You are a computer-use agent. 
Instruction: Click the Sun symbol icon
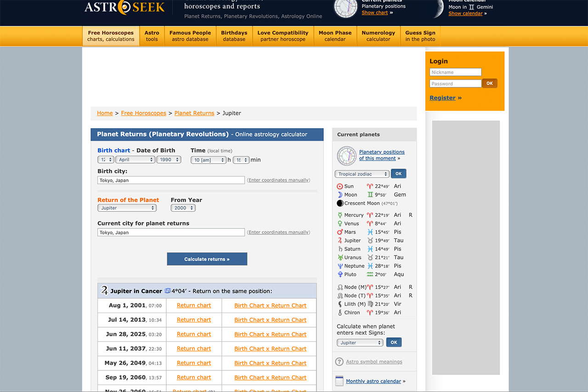[x=340, y=187]
